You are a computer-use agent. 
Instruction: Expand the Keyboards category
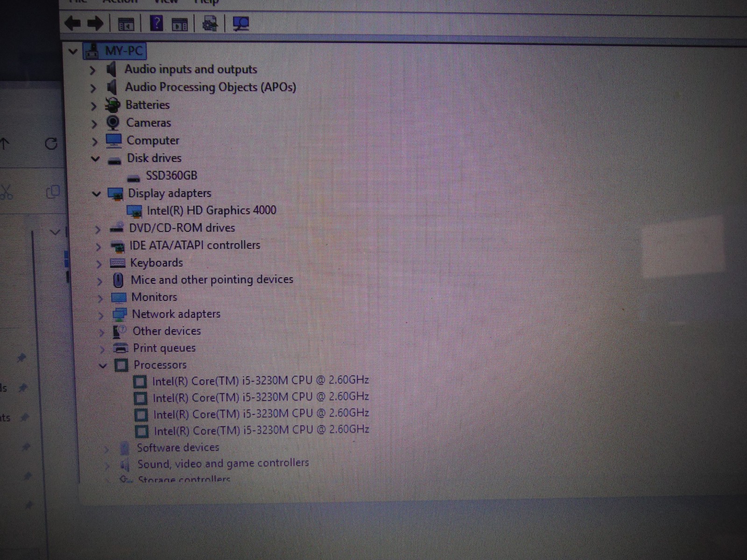(99, 264)
